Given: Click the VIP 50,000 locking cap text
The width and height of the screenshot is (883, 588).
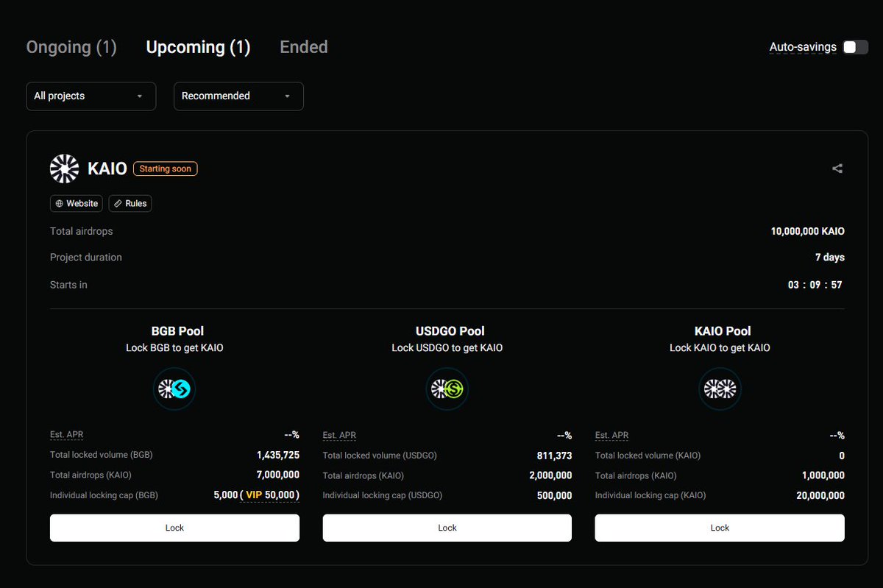Looking at the screenshot, I should [270, 495].
